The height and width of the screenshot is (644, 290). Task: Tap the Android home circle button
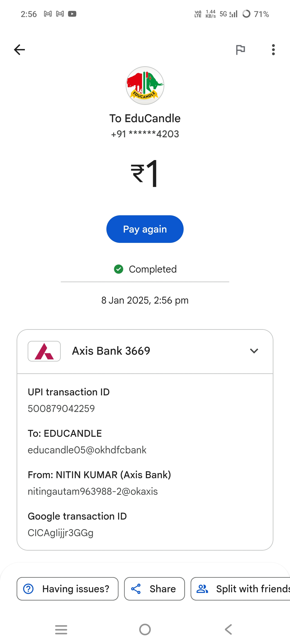(x=145, y=629)
